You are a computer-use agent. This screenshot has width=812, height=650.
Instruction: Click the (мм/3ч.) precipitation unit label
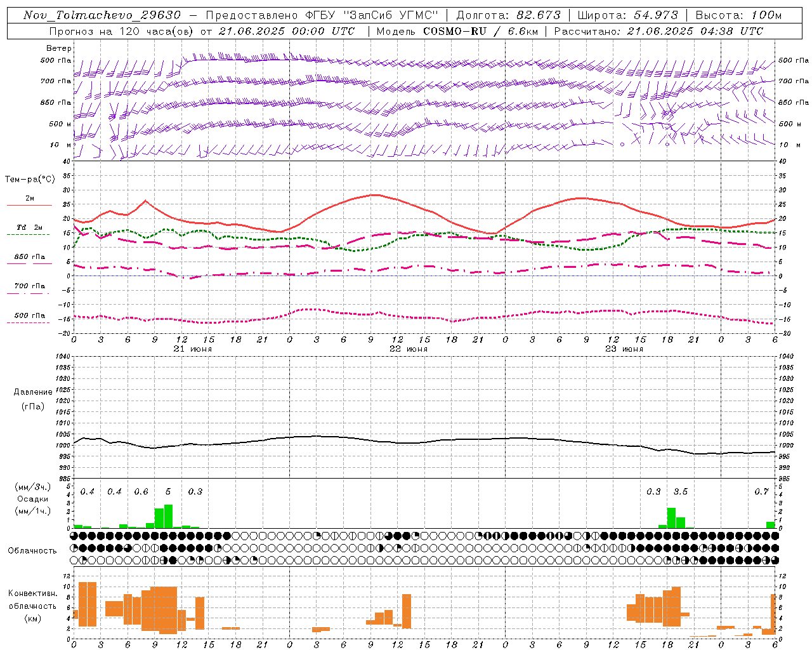pos(32,487)
